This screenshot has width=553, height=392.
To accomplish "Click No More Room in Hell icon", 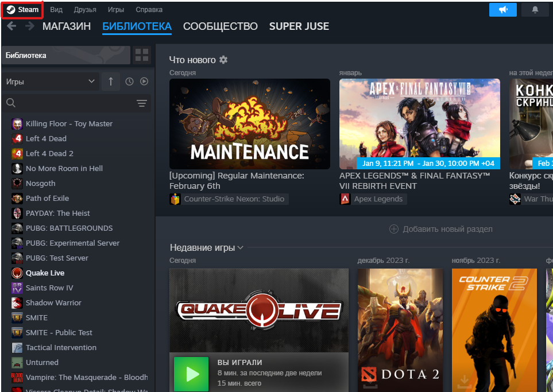I will coord(17,169).
